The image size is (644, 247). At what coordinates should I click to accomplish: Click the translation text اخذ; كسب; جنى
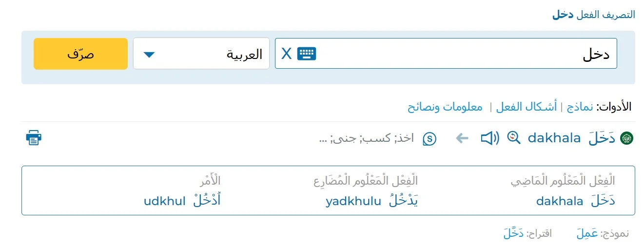pyautogui.click(x=366, y=138)
